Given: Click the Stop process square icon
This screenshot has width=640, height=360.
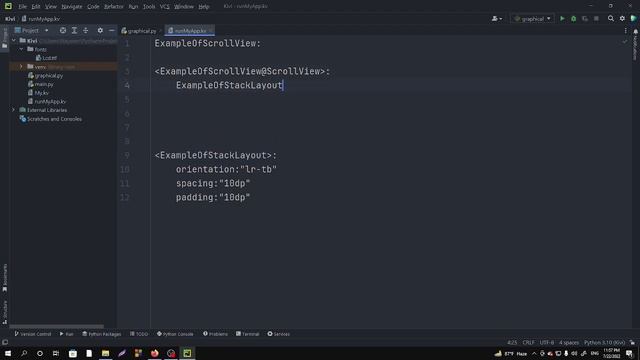Looking at the screenshot, I should (596, 18).
